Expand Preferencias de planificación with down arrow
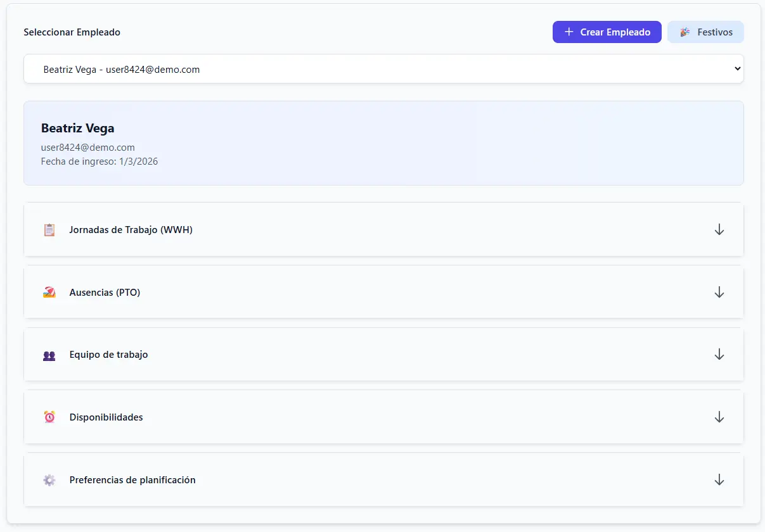 coord(719,480)
